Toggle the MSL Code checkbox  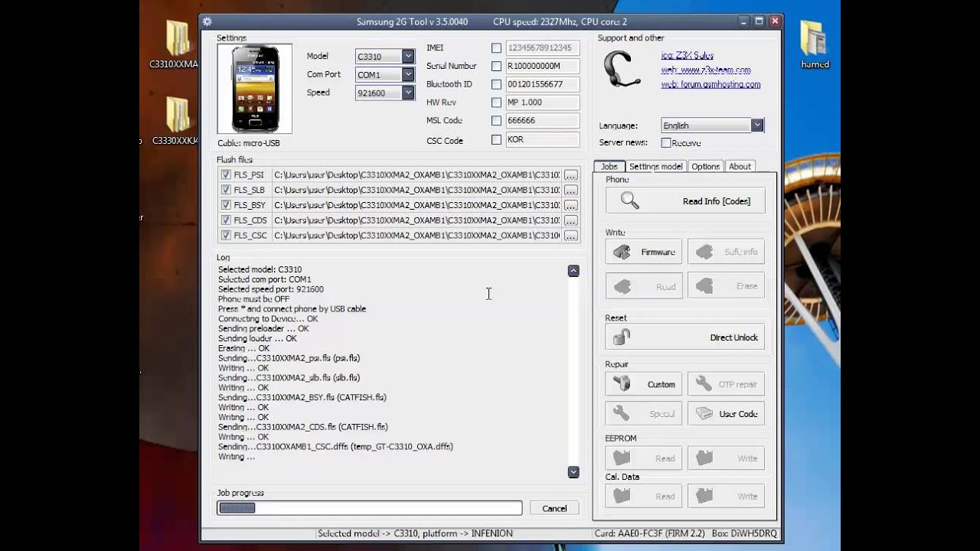pos(497,120)
